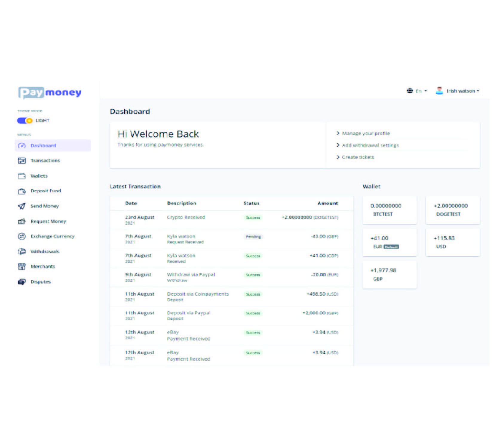Open the Transactions menu item

(45, 161)
